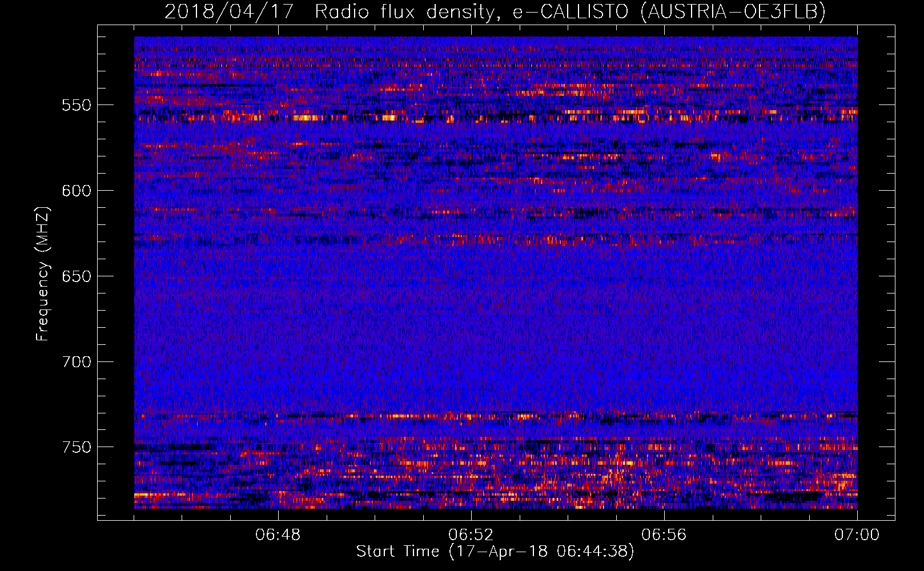Click the 'Start Time (17-Apr-18 06:44:38)' label
The width and height of the screenshot is (924, 571).
pyautogui.click(x=495, y=552)
